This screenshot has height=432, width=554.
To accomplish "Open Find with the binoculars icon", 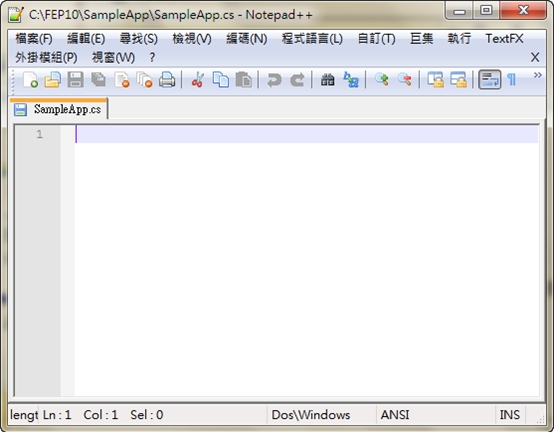I will pyautogui.click(x=328, y=79).
